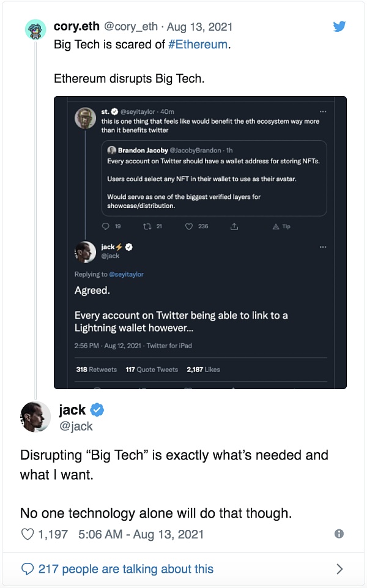This screenshot has height=588, width=367.
Task: Open 217 people are talking about this
Action: pos(126,569)
